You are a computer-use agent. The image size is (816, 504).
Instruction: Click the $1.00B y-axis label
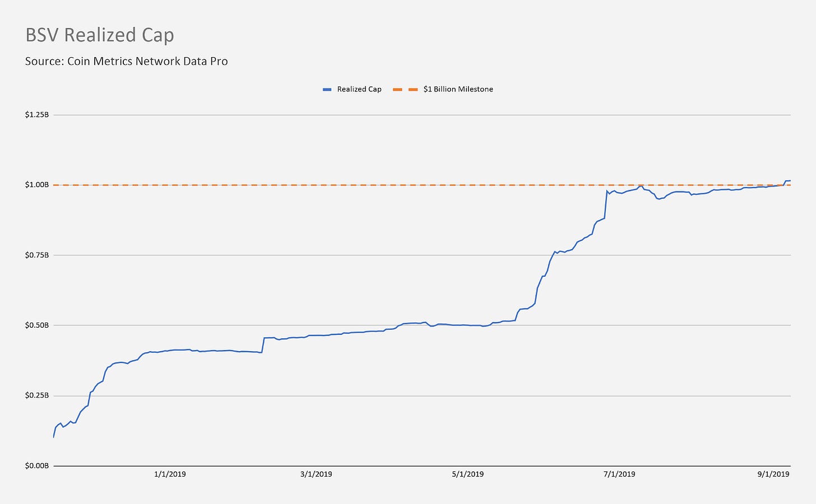pos(37,185)
